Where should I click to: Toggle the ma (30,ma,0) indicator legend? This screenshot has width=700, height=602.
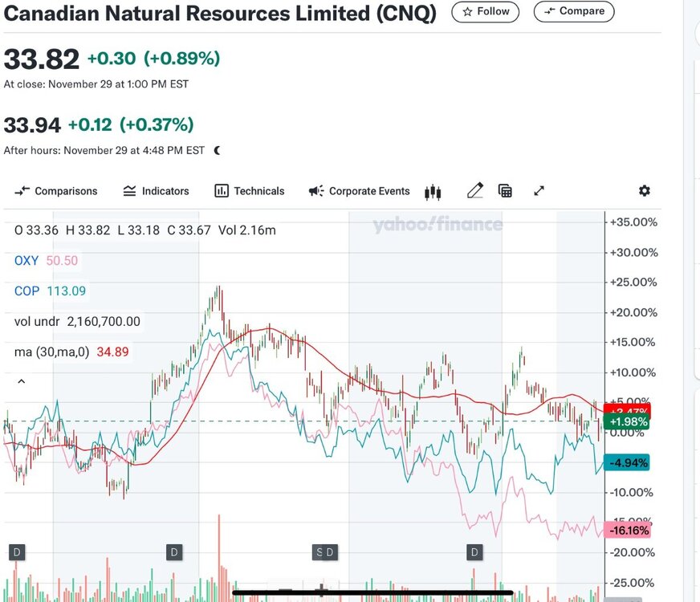tap(71, 352)
